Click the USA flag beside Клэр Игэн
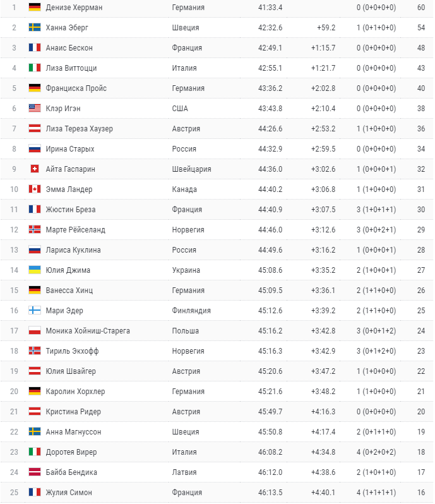 35,109
